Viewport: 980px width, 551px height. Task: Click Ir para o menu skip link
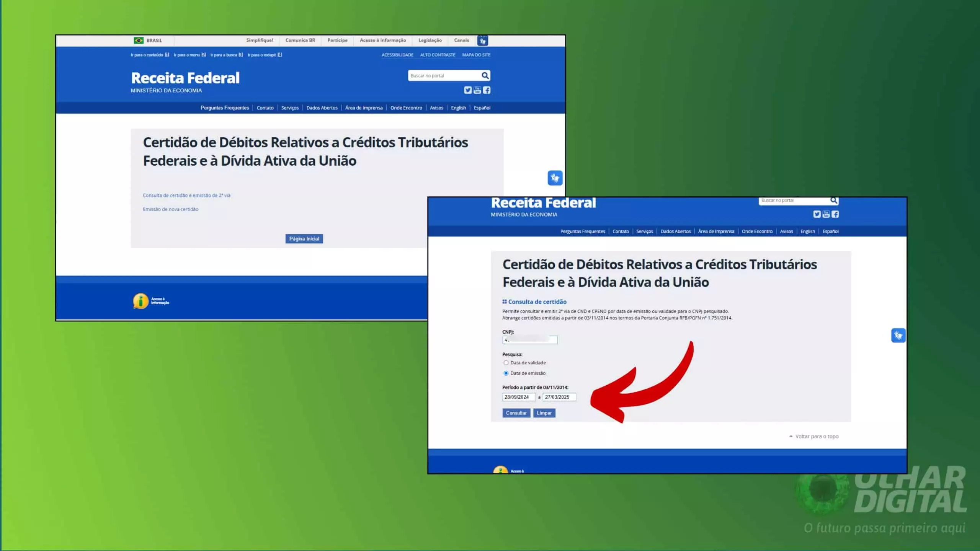point(189,55)
